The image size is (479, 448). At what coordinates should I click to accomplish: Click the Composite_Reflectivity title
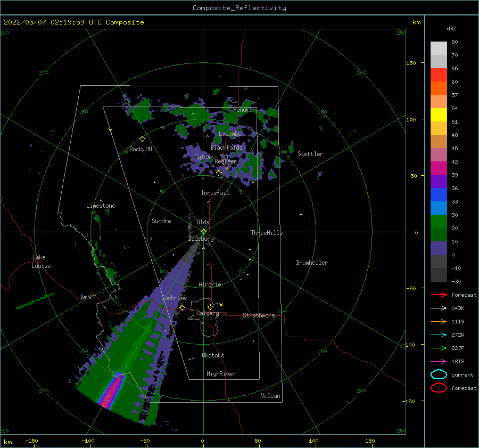(239, 8)
